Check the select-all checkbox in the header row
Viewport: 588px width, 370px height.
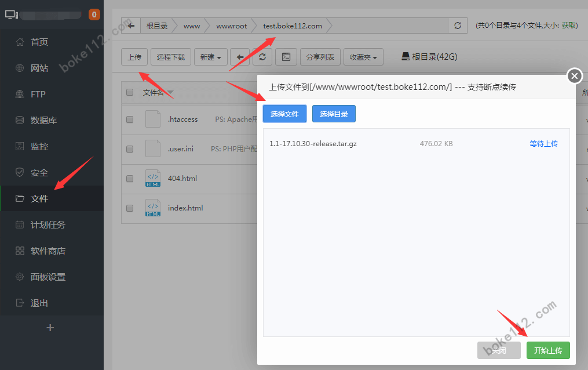click(x=129, y=92)
